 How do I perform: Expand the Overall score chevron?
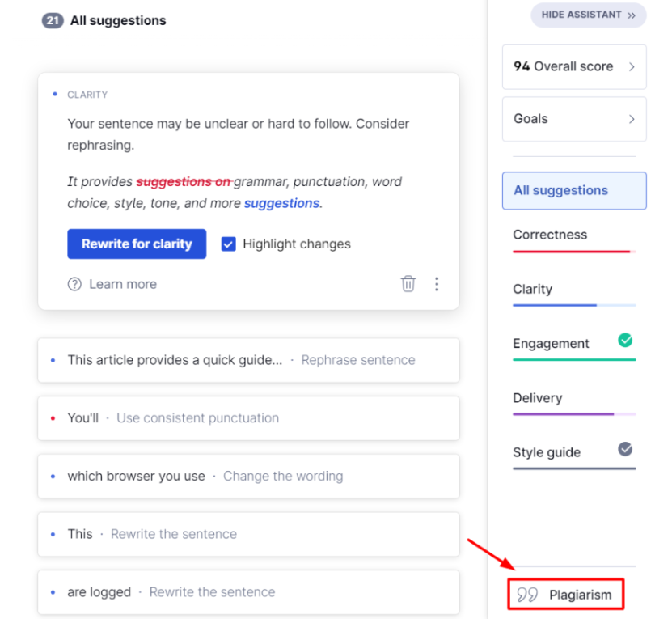pyautogui.click(x=632, y=67)
